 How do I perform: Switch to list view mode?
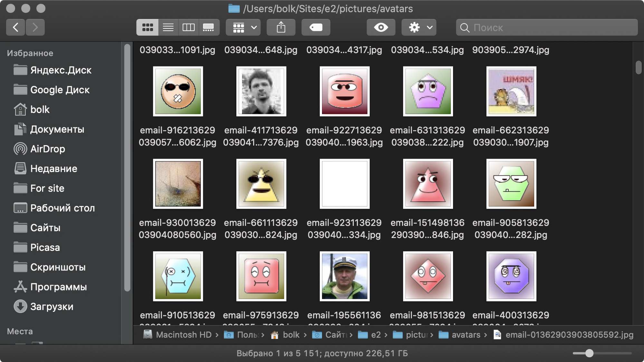point(168,27)
